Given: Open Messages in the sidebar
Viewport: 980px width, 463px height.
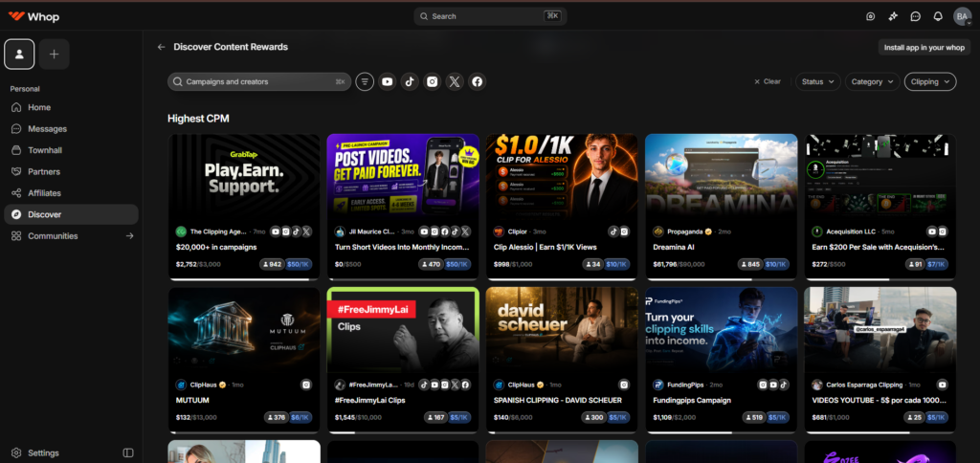Looking at the screenshot, I should click(71, 129).
